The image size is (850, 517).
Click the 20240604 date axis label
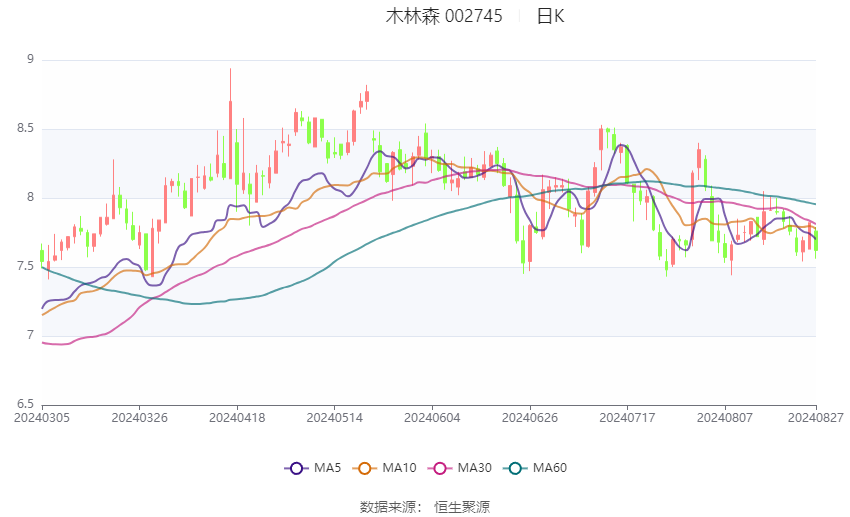(x=432, y=418)
